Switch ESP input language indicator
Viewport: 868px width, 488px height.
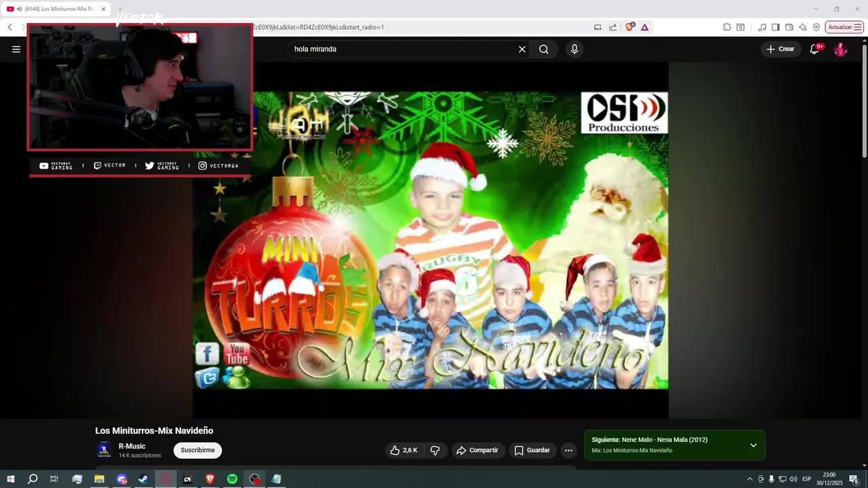click(806, 479)
